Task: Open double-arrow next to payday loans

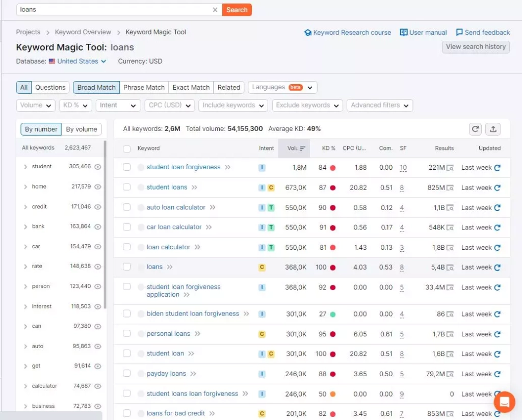Action: point(193,374)
